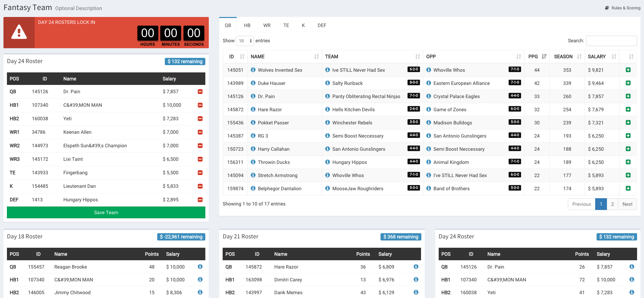The height and width of the screenshot is (298, 644).
Task: Remove Hungary Hippos DEF using red minus
Action: [200, 200]
